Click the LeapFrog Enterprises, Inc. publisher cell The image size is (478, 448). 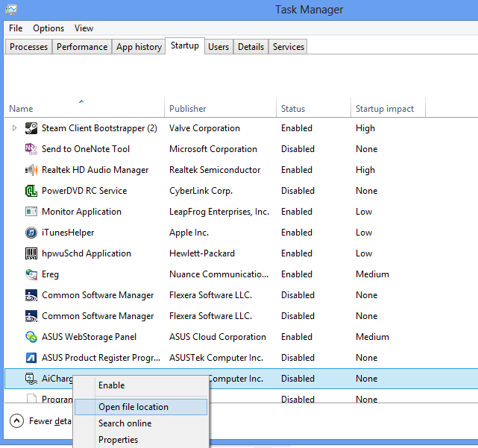pos(219,212)
